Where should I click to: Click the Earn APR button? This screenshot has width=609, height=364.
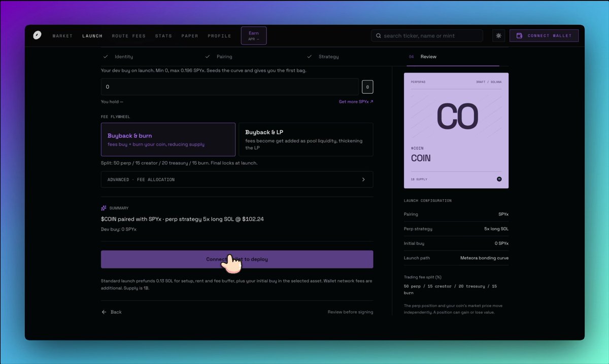click(x=254, y=35)
